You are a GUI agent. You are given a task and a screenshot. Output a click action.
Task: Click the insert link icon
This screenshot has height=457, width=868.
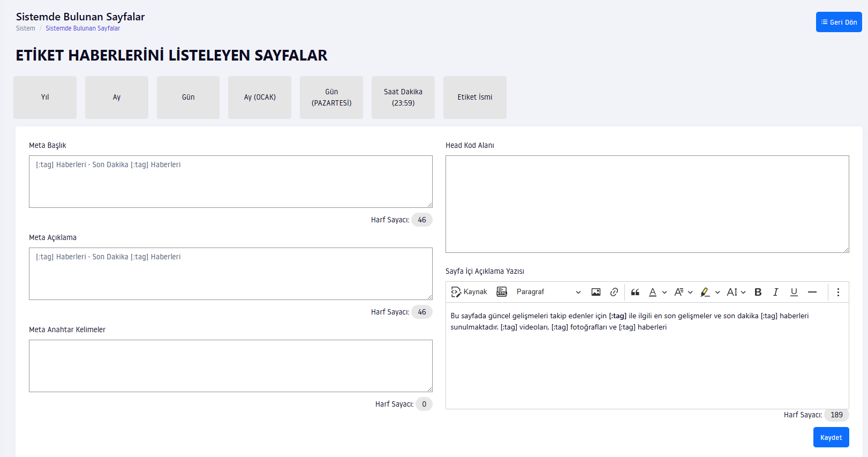(x=614, y=292)
